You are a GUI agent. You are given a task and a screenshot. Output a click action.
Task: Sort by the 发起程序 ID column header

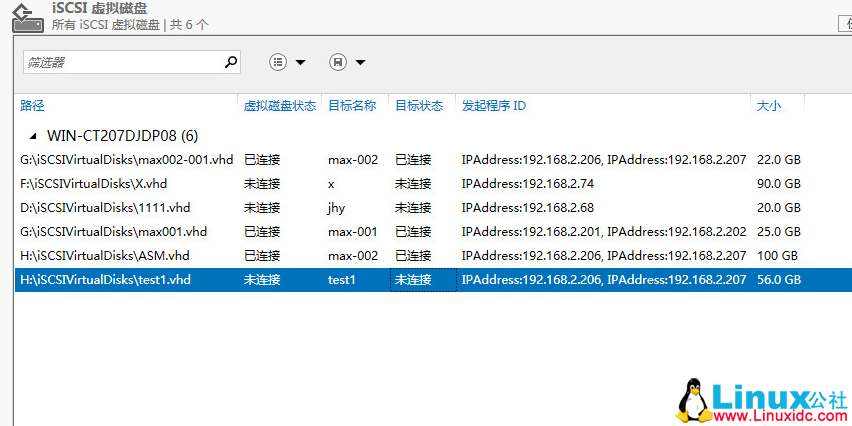point(494,105)
